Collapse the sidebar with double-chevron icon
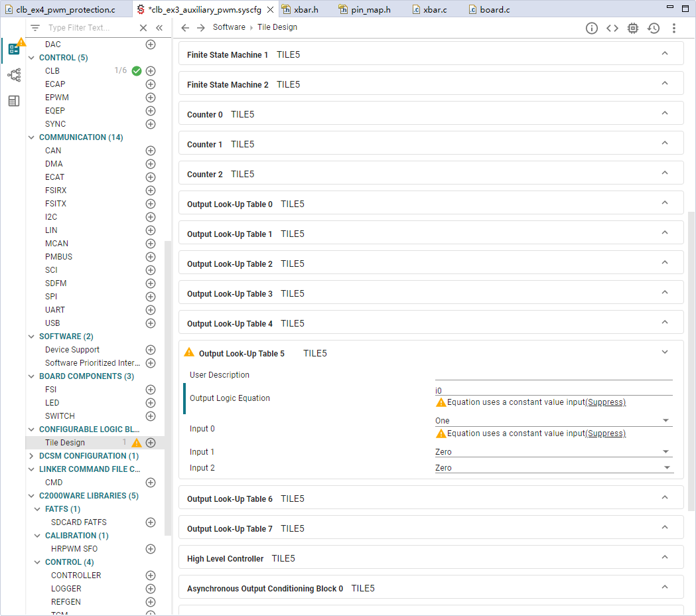Viewport: 696px width, 616px height. (159, 28)
